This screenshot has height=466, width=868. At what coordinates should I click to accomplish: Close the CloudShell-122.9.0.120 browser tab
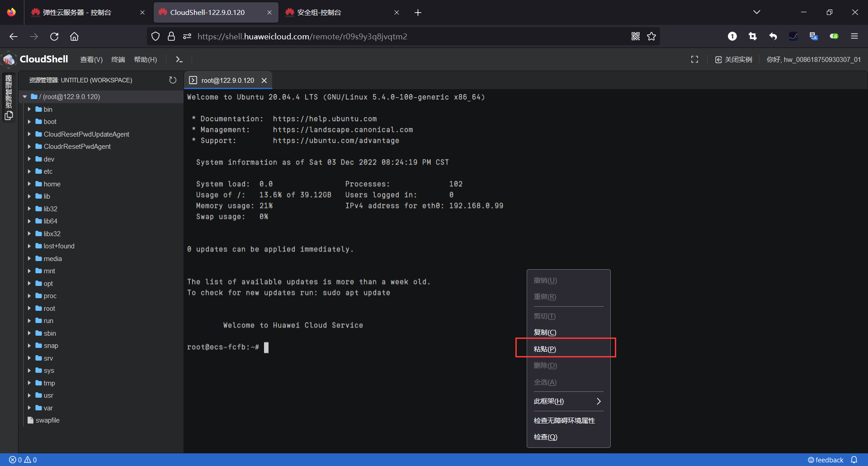point(269,13)
